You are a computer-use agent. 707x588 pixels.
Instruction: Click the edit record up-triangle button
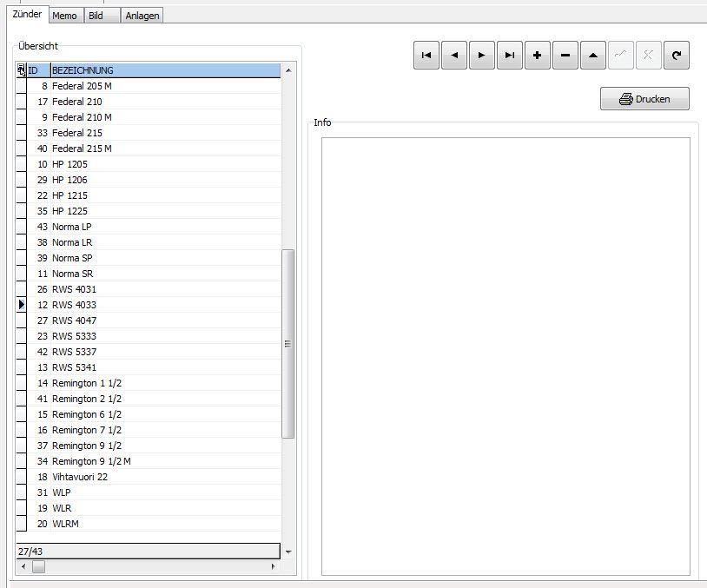coord(593,55)
